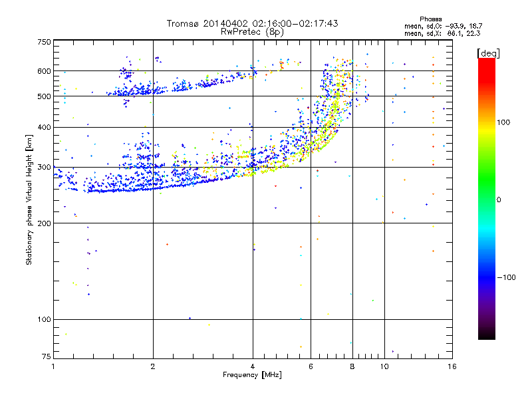Click the yellow band of the colorbar near 100
Viewport: 532px width, 399px height.
487,129
